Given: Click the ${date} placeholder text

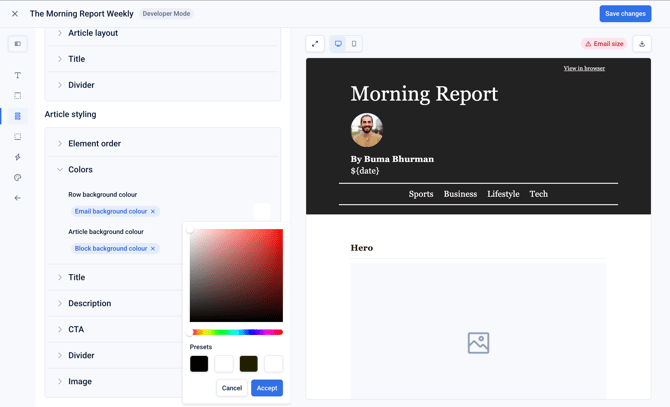Looking at the screenshot, I should 365,171.
